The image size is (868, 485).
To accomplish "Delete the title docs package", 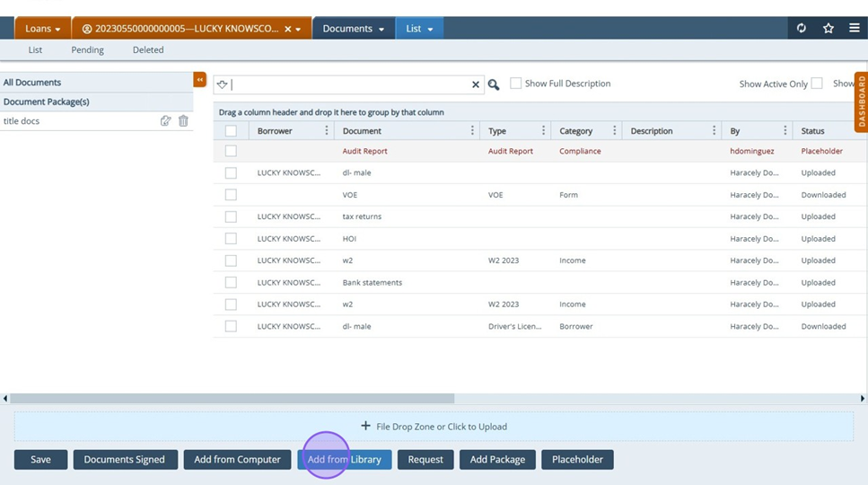I will tap(183, 121).
